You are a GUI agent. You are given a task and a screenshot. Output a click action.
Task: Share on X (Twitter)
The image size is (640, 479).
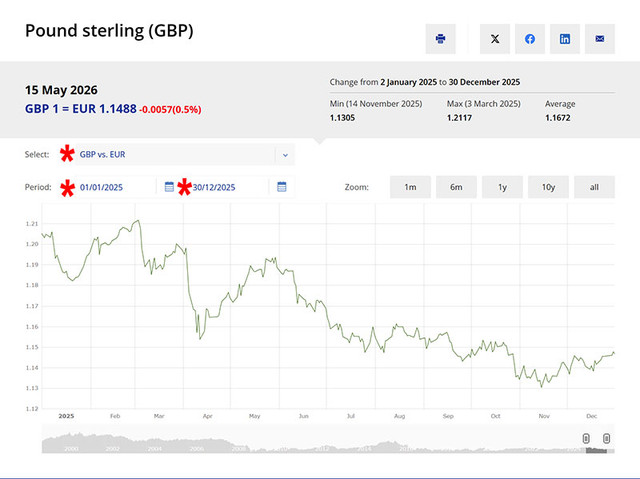coord(495,39)
